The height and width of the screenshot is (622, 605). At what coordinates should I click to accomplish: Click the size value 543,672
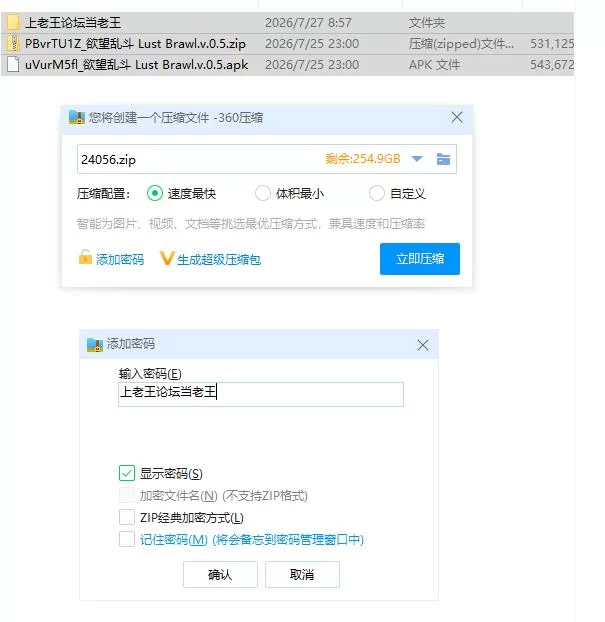[552, 65]
